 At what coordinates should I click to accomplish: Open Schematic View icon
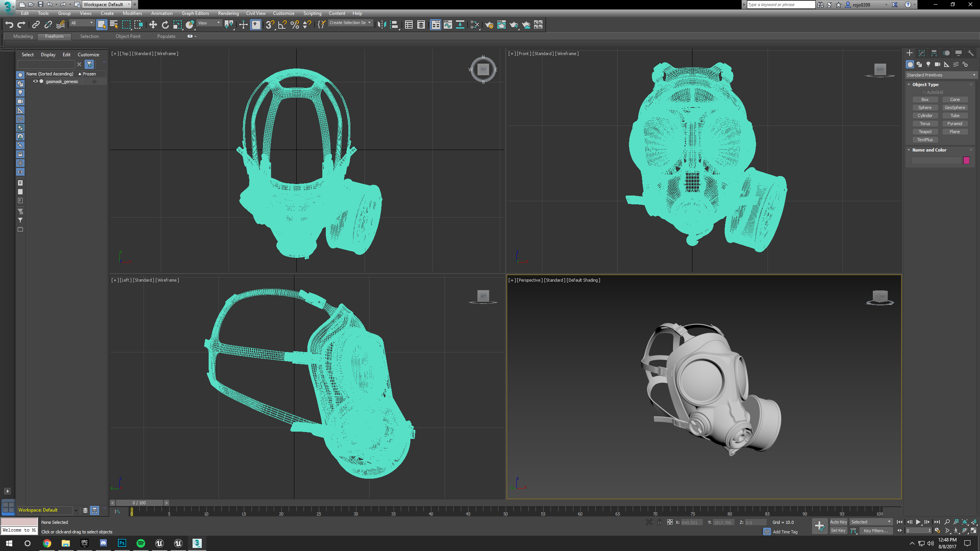pos(460,25)
